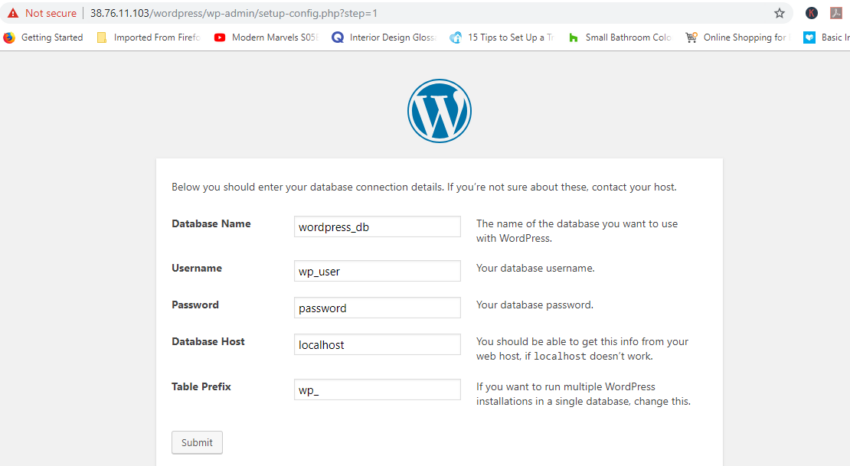Screen dimensions: 850x466
Task: Open the profile avatar icon in toolbar
Action: click(811, 14)
